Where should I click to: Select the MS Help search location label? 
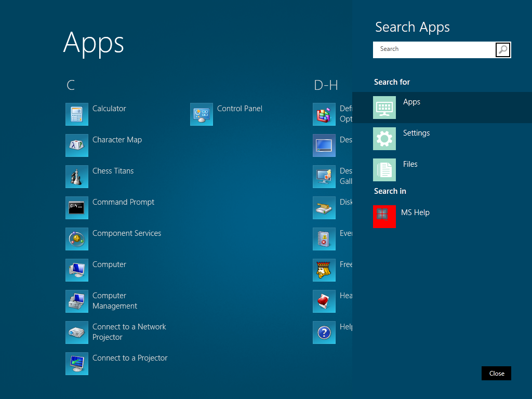pos(415,212)
